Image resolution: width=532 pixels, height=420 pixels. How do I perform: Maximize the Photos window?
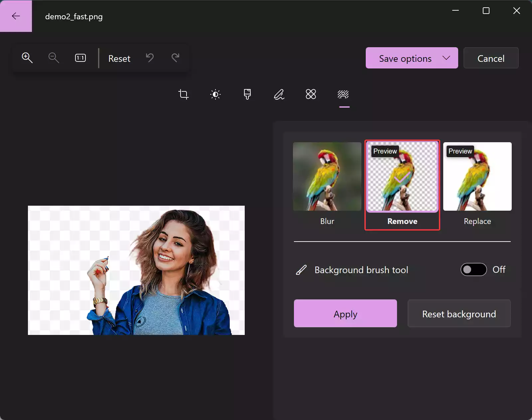486,11
